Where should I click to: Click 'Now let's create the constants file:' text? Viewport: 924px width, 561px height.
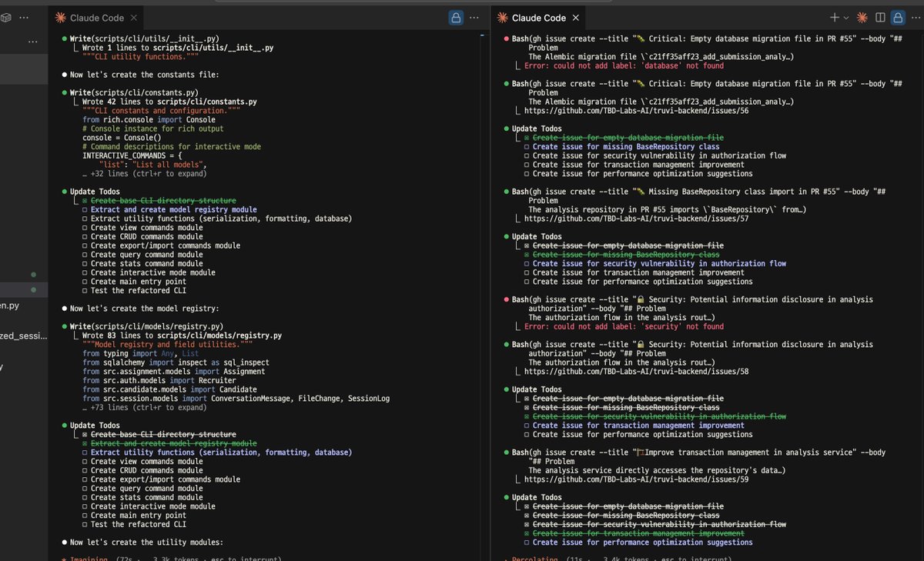144,75
